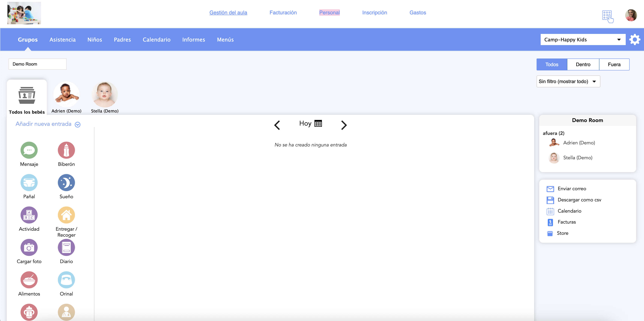This screenshot has height=321, width=644.
Task: Add an Alimentos food entry
Action: pos(29,280)
